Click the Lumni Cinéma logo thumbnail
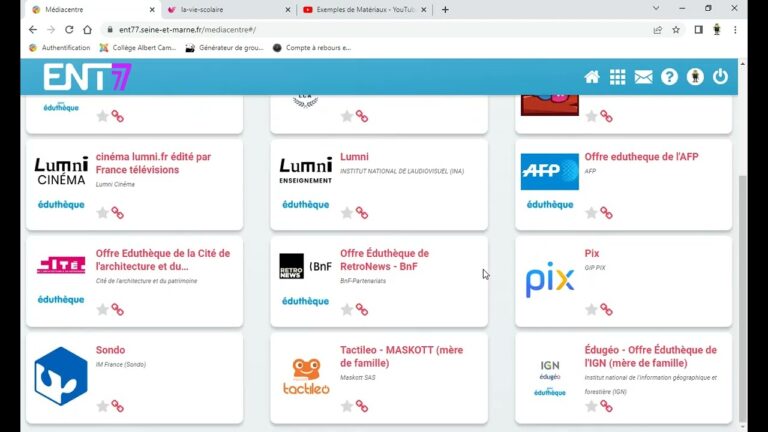768x432 pixels. tap(61, 171)
